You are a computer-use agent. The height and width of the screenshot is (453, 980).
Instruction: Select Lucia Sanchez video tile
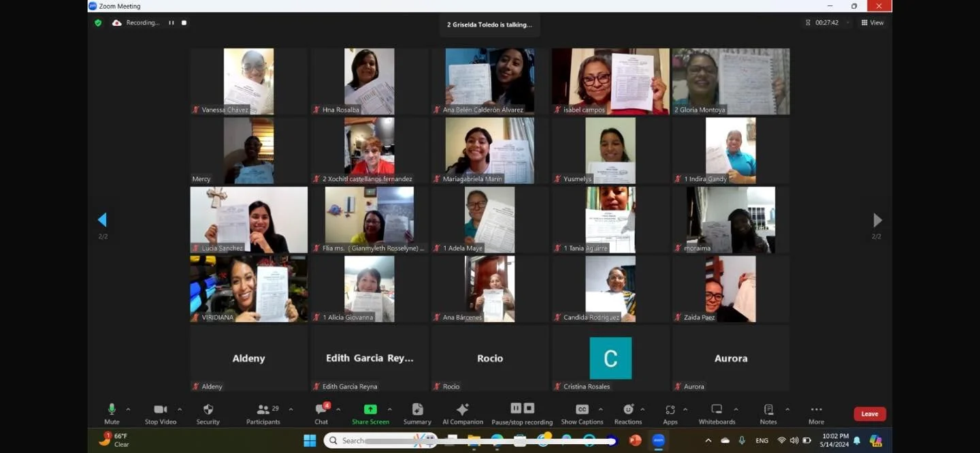(248, 219)
